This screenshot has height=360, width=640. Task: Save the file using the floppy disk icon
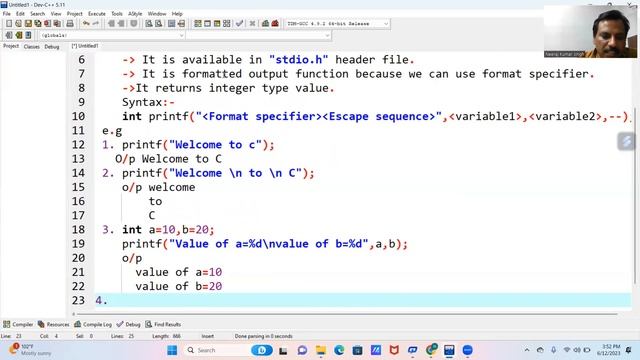[28, 24]
